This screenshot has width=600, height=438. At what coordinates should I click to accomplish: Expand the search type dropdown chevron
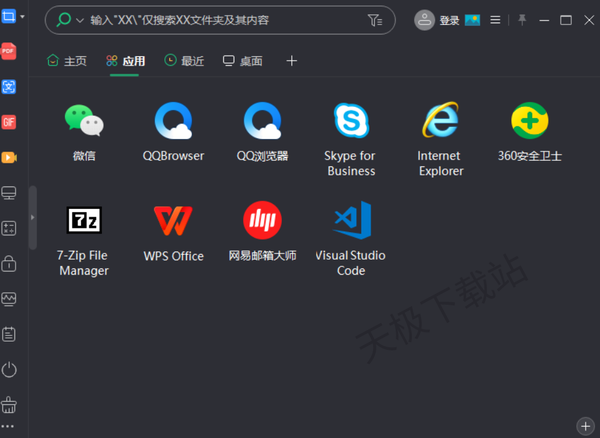click(x=80, y=20)
